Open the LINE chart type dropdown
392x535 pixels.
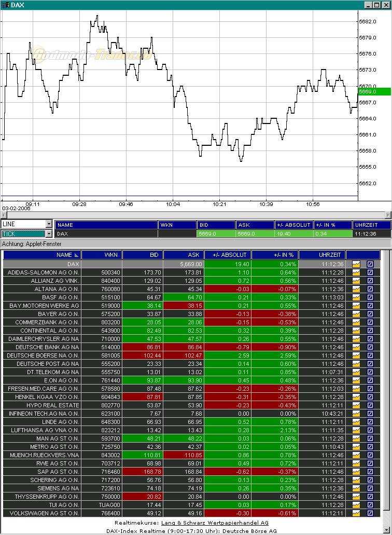click(49, 224)
